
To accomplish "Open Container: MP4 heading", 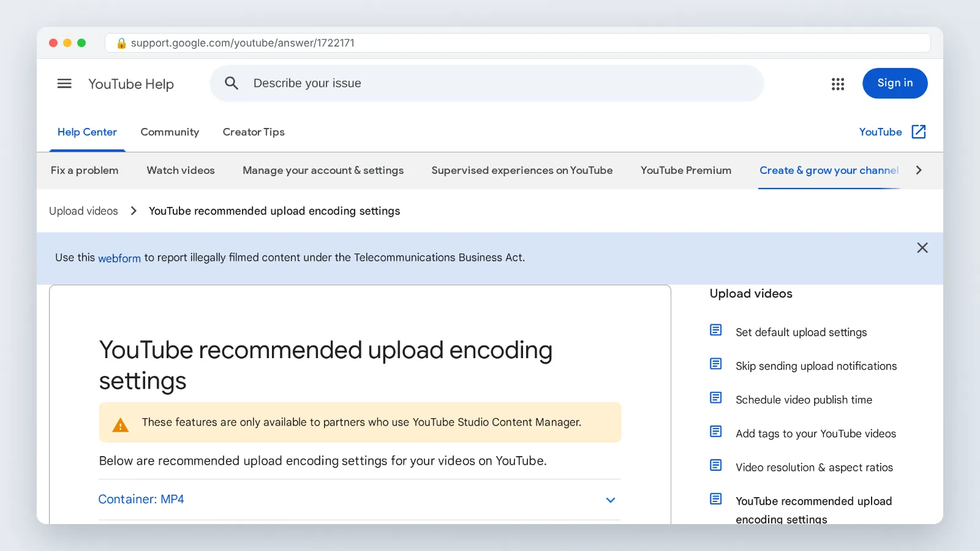I will (x=141, y=499).
